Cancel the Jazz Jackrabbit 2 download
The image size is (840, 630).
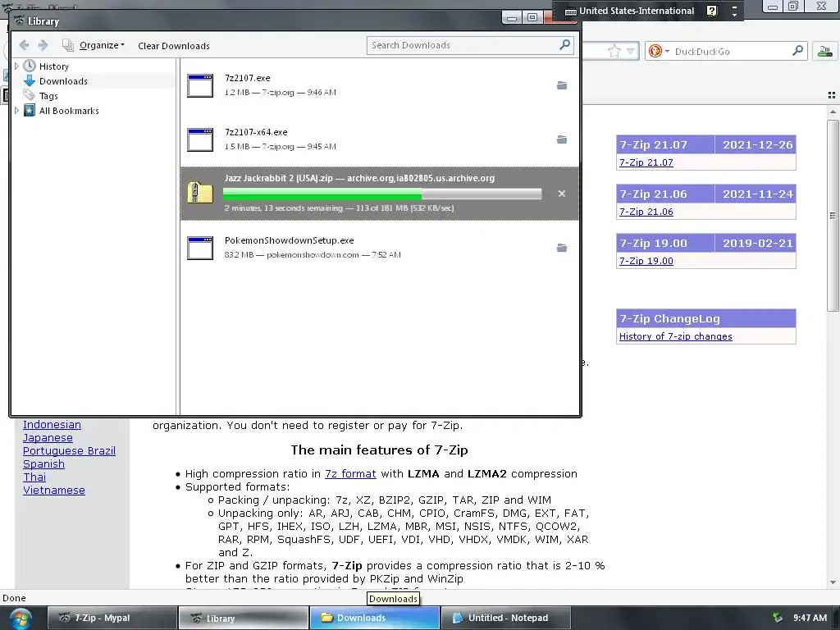561,194
